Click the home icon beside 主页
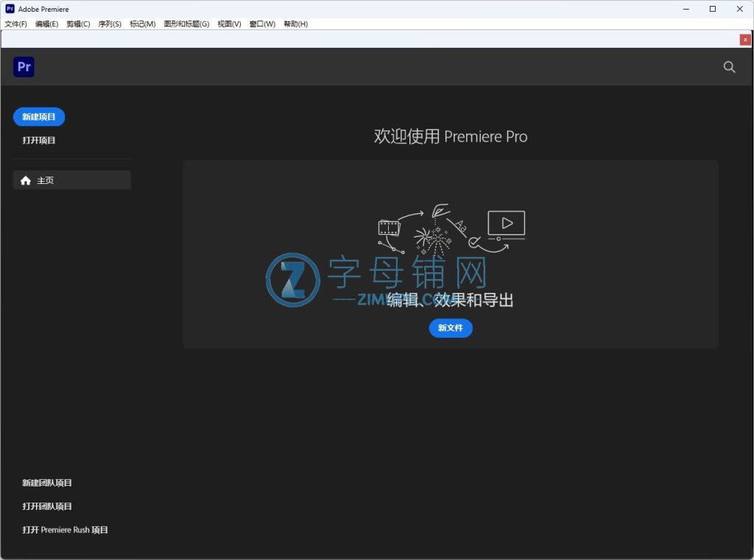The height and width of the screenshot is (560, 754). click(x=26, y=180)
